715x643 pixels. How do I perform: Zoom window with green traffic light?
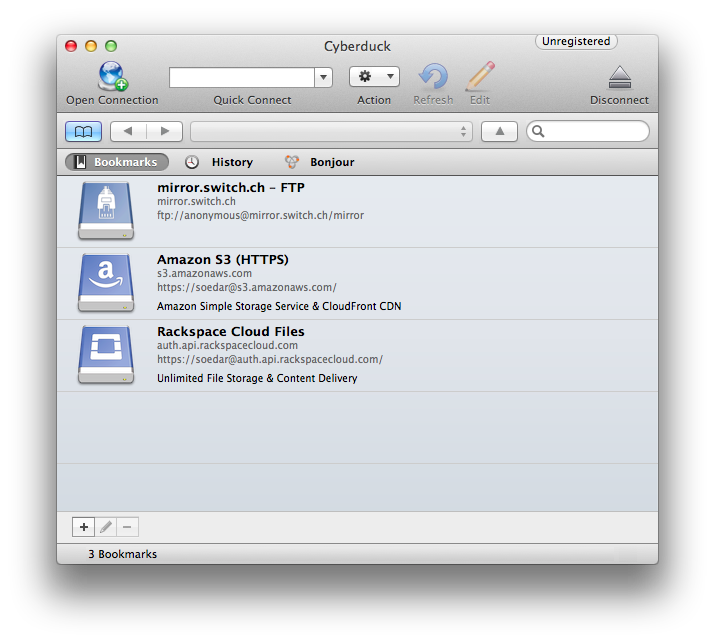tap(111, 46)
